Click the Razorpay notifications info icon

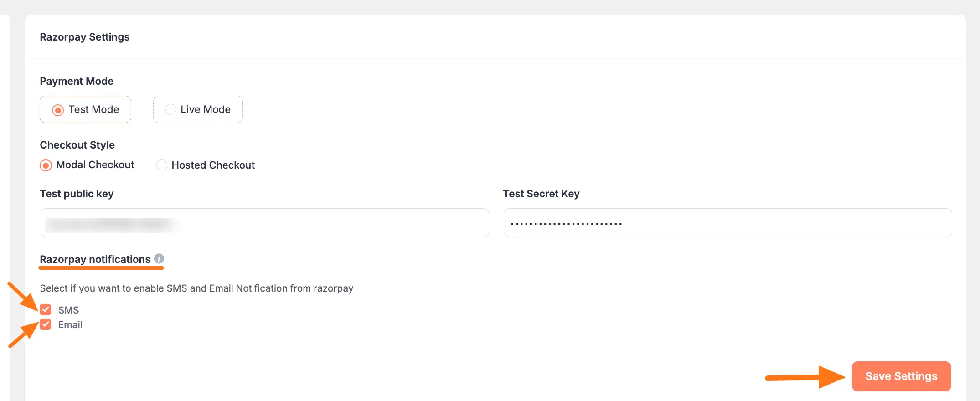pos(159,258)
